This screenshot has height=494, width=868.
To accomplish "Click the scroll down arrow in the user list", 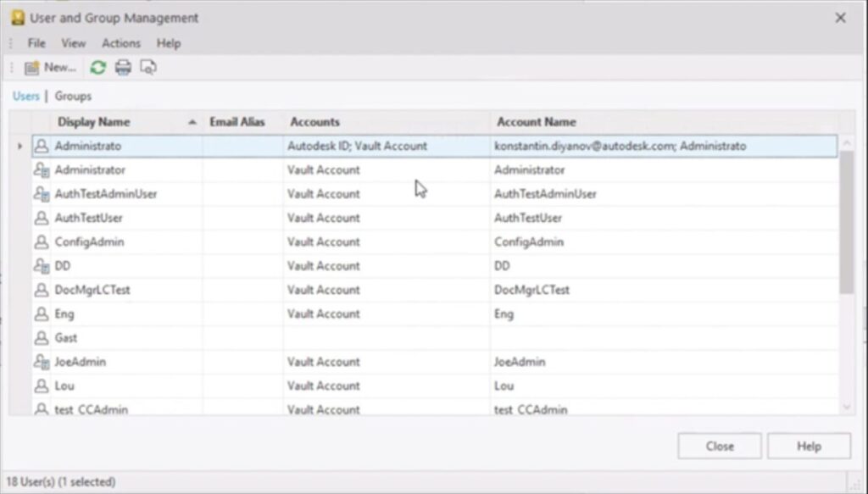I will 847,408.
